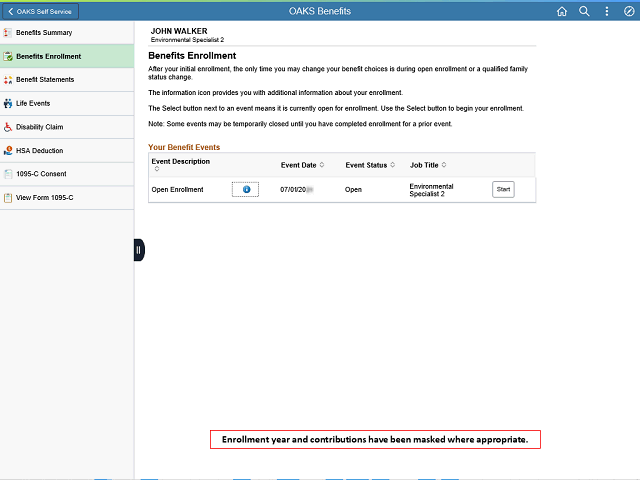The height and width of the screenshot is (480, 640).
Task: Click the NavBar compass icon
Action: 629,11
